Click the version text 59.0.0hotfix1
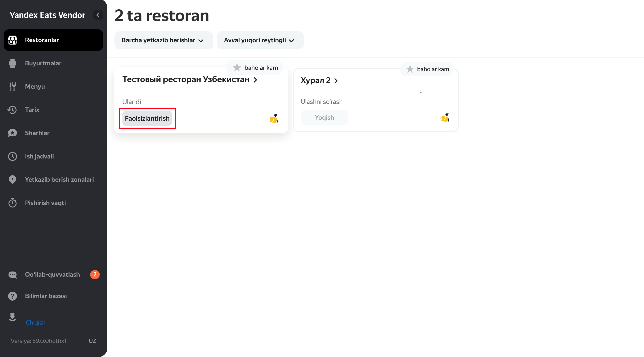Viewport: 644px width, 357px height. 38,341
